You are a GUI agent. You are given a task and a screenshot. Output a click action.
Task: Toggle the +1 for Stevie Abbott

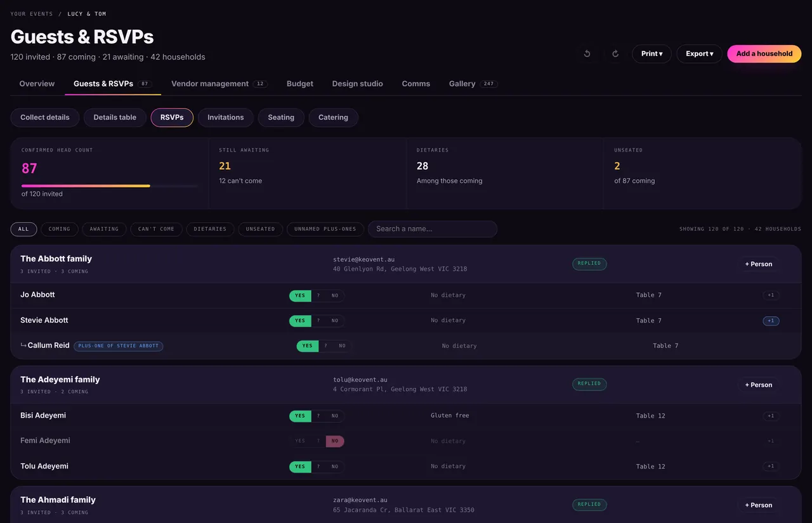pos(771,321)
